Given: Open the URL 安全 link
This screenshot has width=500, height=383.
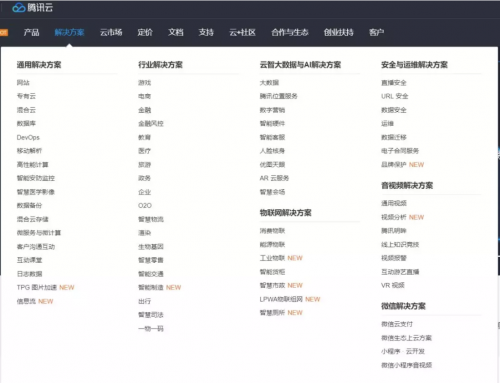Looking at the screenshot, I should click(x=395, y=96).
